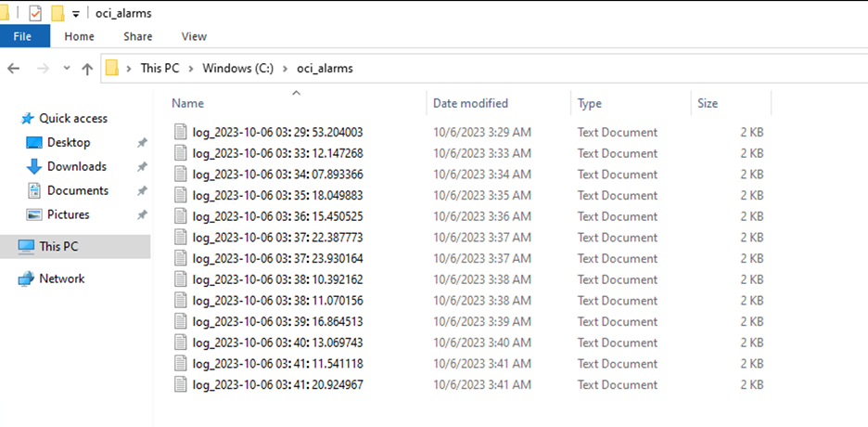The height and width of the screenshot is (427, 868).
Task: Click text file icon of log 03: 33: 12.147268
Action: pyautogui.click(x=181, y=153)
